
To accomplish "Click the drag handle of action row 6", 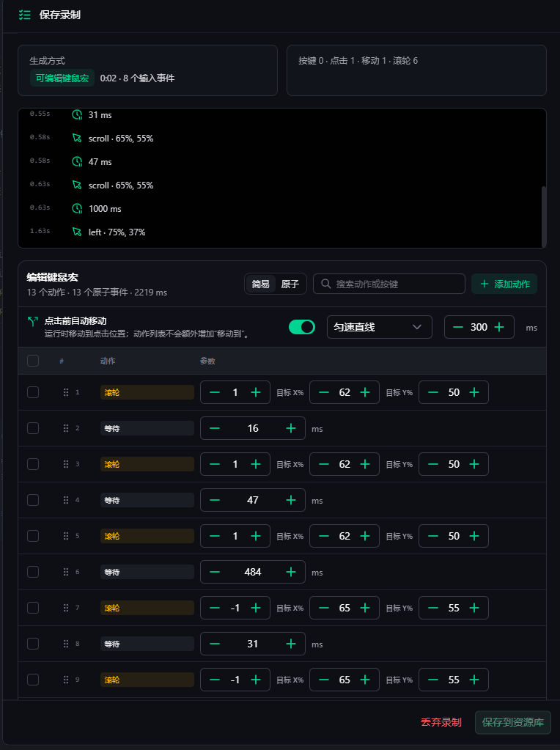I will tap(66, 572).
